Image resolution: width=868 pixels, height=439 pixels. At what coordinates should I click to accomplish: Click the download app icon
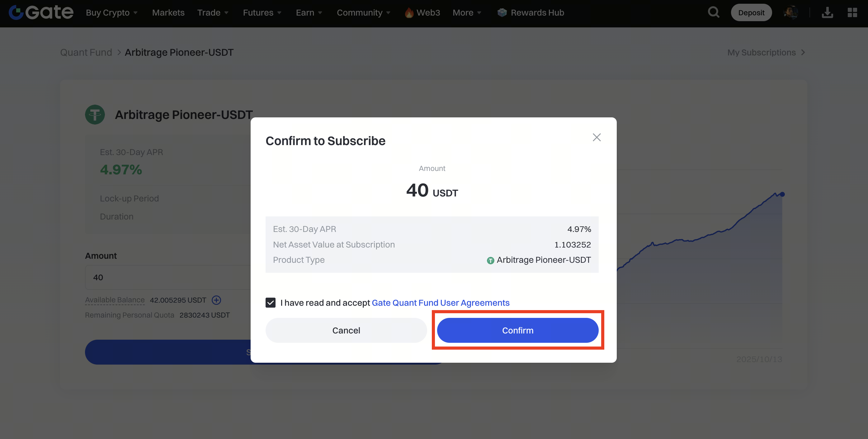click(827, 12)
